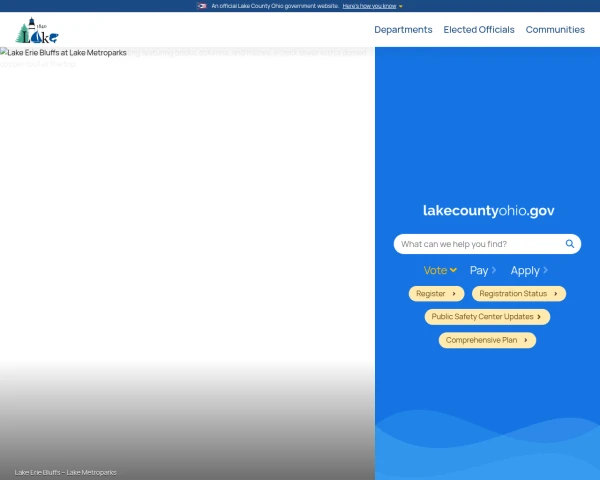Open the Elected Officials menu

[479, 29]
